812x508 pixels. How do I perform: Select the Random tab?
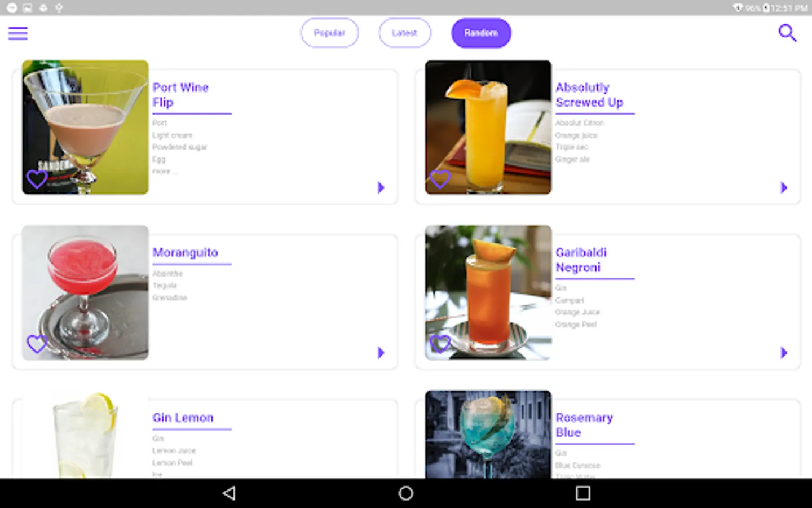[481, 33]
